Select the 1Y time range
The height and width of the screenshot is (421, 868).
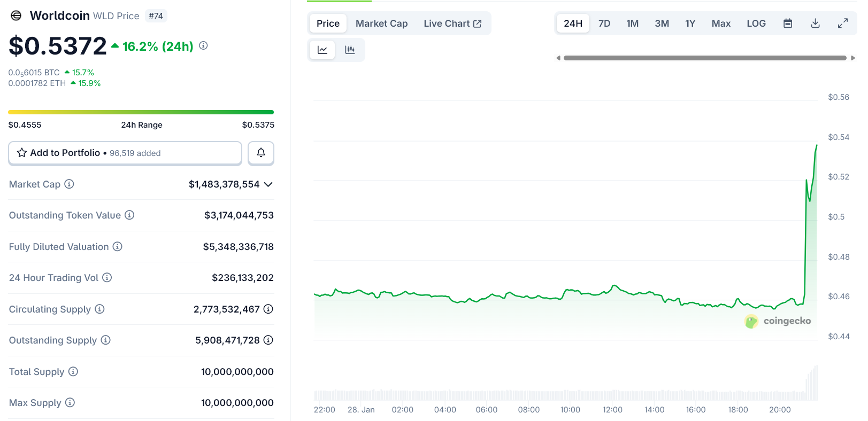pyautogui.click(x=690, y=24)
